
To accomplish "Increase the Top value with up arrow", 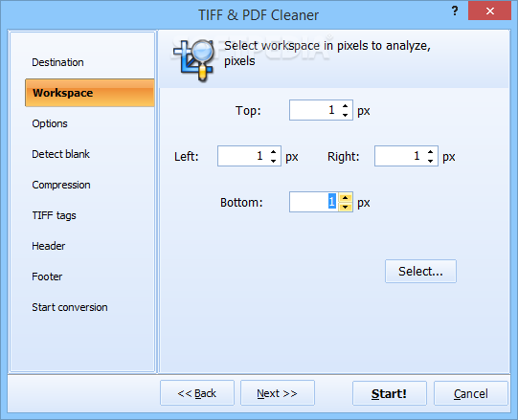I will [x=346, y=106].
